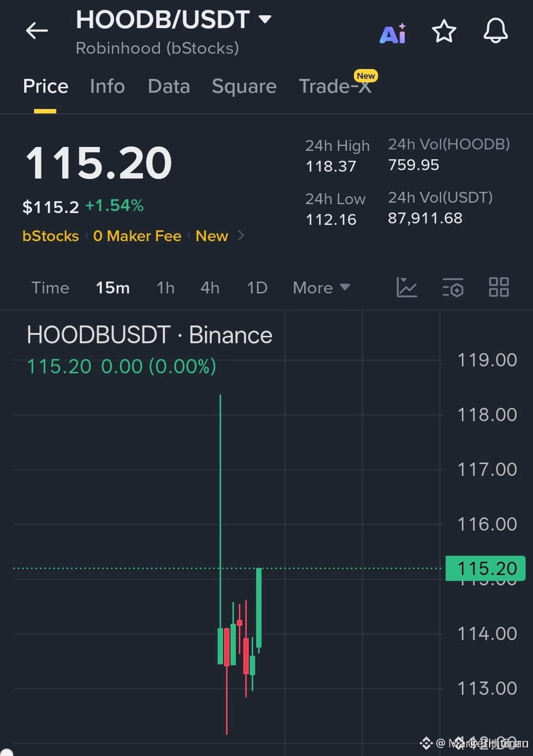
Task: Click the Robinhood (bStocks) subtitle
Action: pos(157,48)
